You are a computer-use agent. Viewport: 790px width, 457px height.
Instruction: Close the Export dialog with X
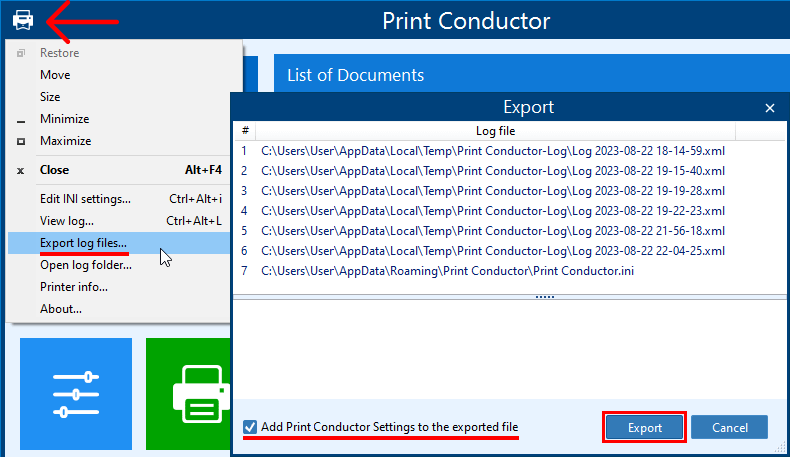770,108
